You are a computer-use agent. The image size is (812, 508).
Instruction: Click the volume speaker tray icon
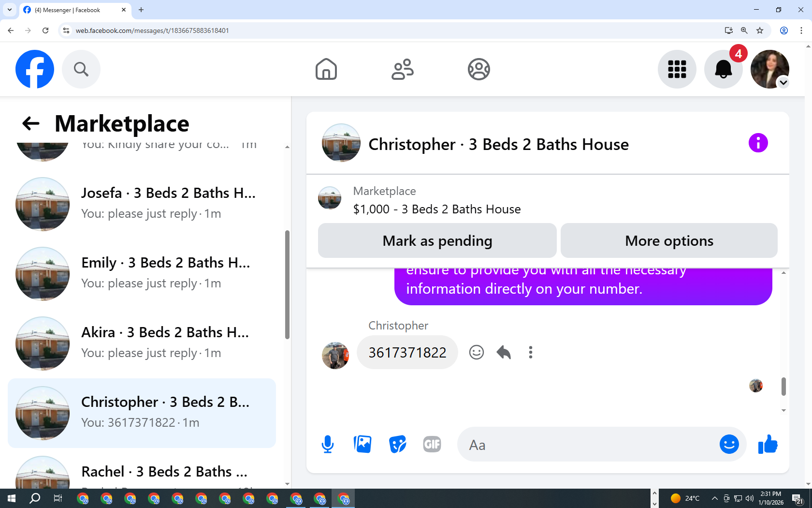point(750,498)
